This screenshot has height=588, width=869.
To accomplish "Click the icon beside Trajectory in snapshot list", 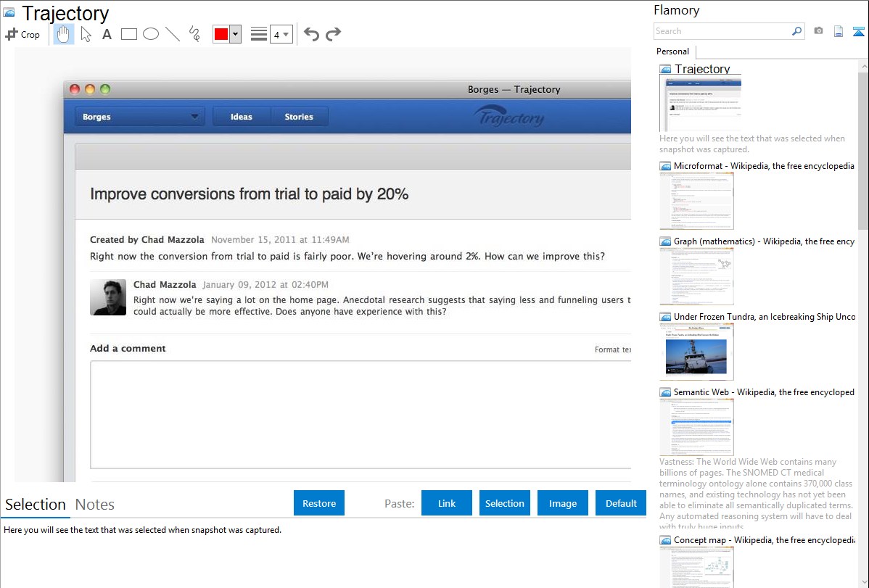I will click(666, 70).
